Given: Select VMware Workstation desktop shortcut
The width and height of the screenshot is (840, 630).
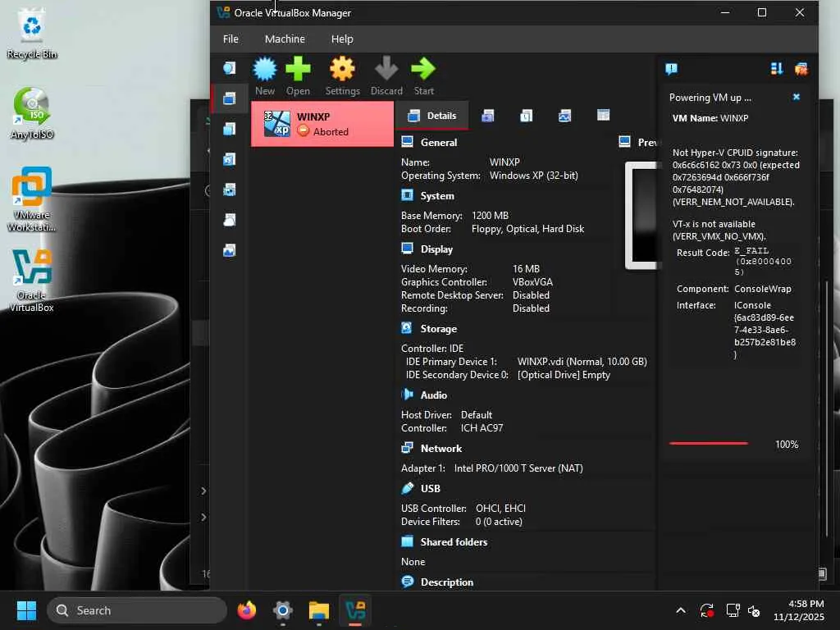Looking at the screenshot, I should click(x=32, y=199).
